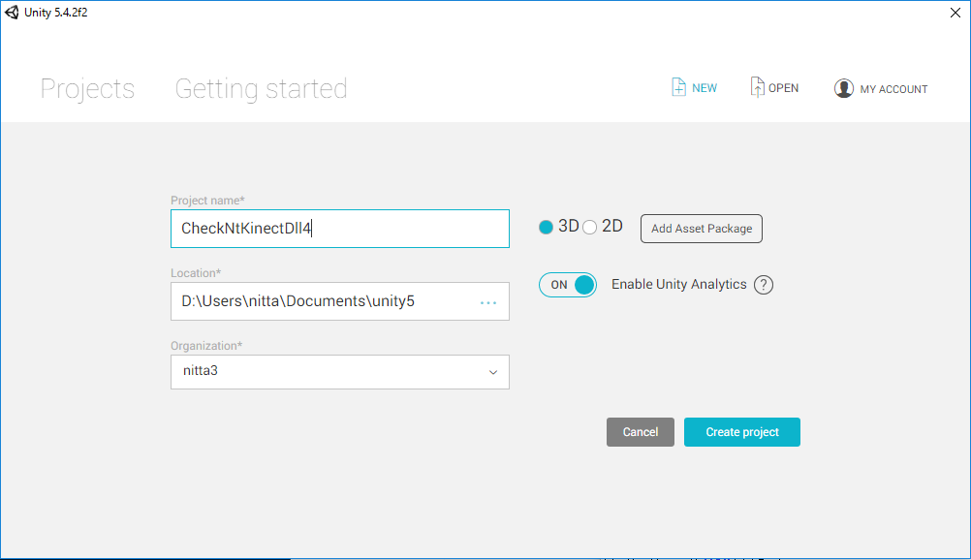Click the Location path text field
The width and height of the screenshot is (971, 560).
[320, 301]
